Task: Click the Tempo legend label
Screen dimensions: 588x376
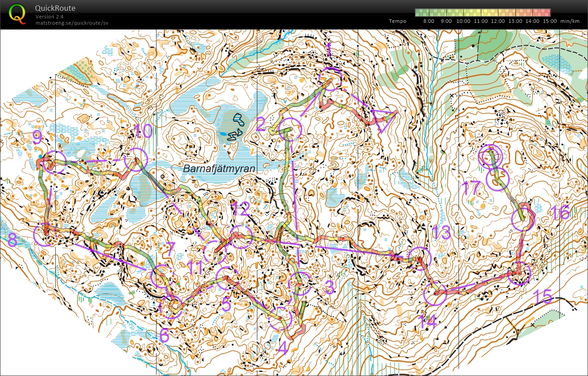Action: (x=397, y=21)
